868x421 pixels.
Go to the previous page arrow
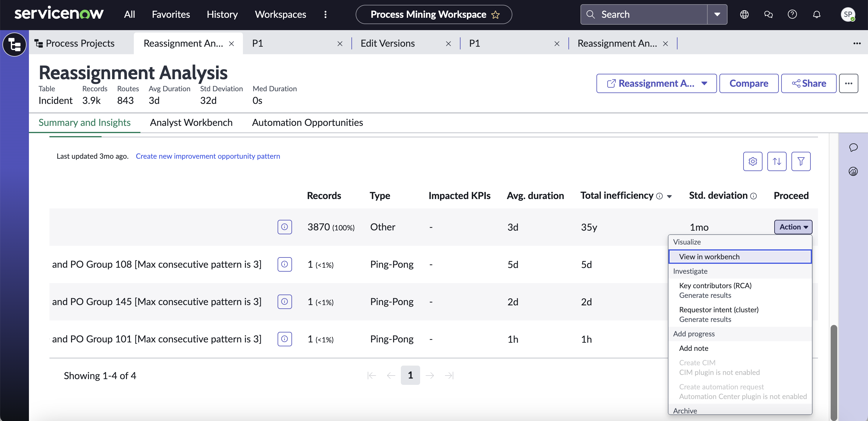[391, 375]
